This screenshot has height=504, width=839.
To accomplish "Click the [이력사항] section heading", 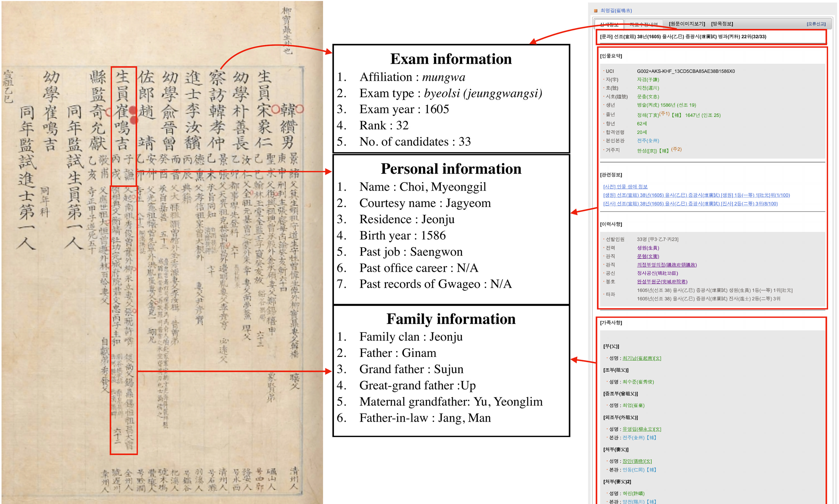I will (x=611, y=224).
